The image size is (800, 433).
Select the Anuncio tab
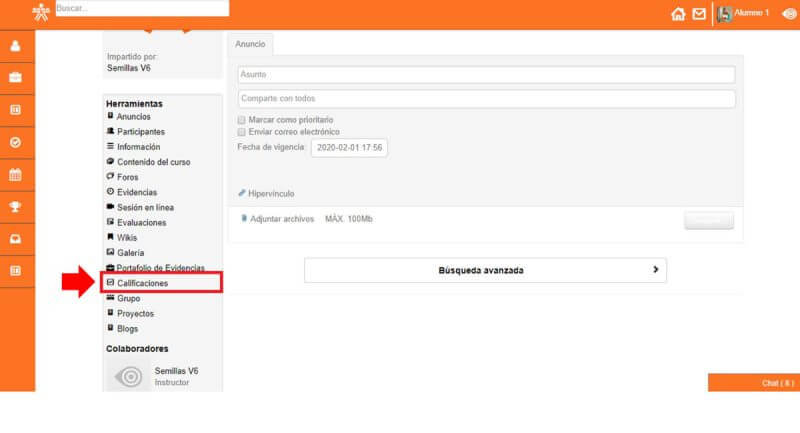coord(250,44)
